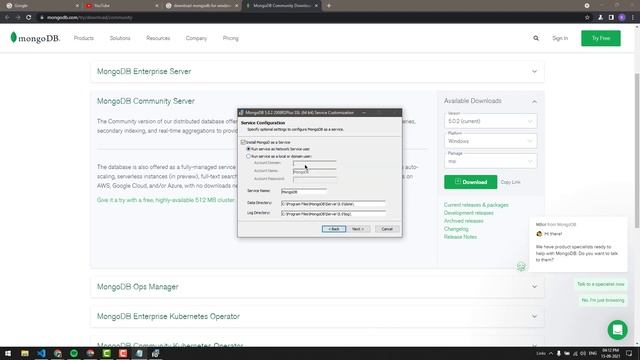
Task: Switch to the Google tab
Action: pyautogui.click(x=41, y=6)
